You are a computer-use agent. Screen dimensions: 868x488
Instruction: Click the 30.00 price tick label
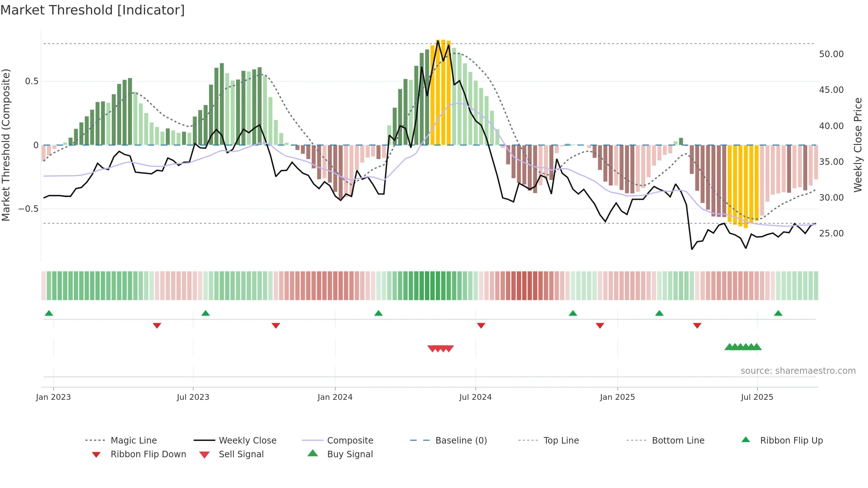pos(831,198)
